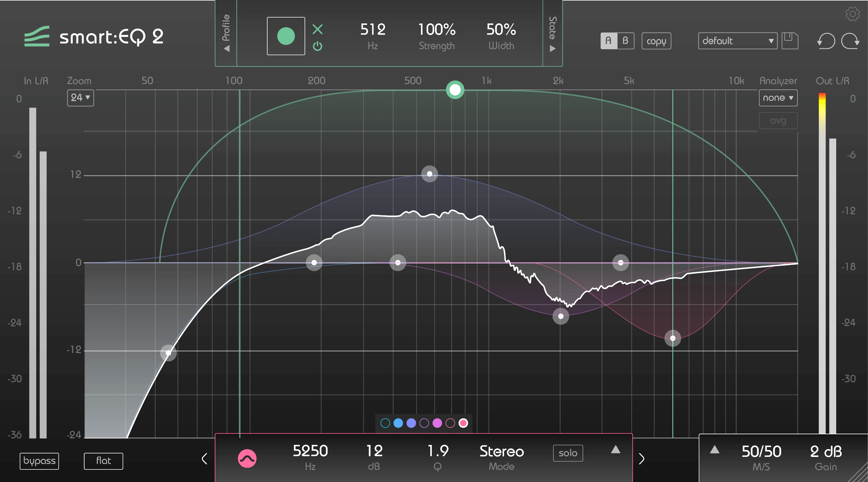Expand the State side tab
Screen dimensions: 868x482
(x=552, y=33)
